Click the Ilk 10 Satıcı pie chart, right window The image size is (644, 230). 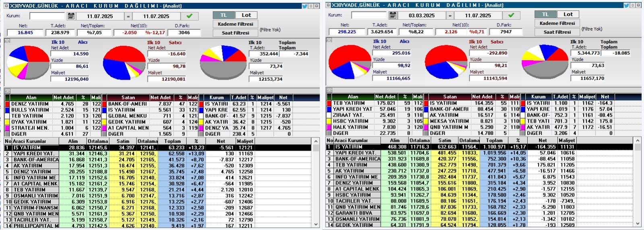point(446,62)
